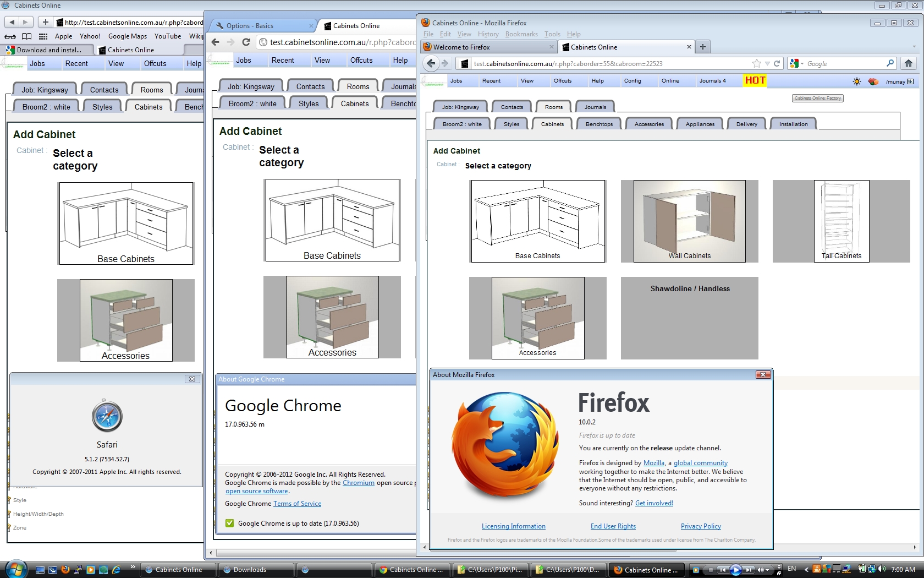The height and width of the screenshot is (578, 924).
Task: Bookmark page with the Firefox star icon
Action: pyautogui.click(x=757, y=63)
